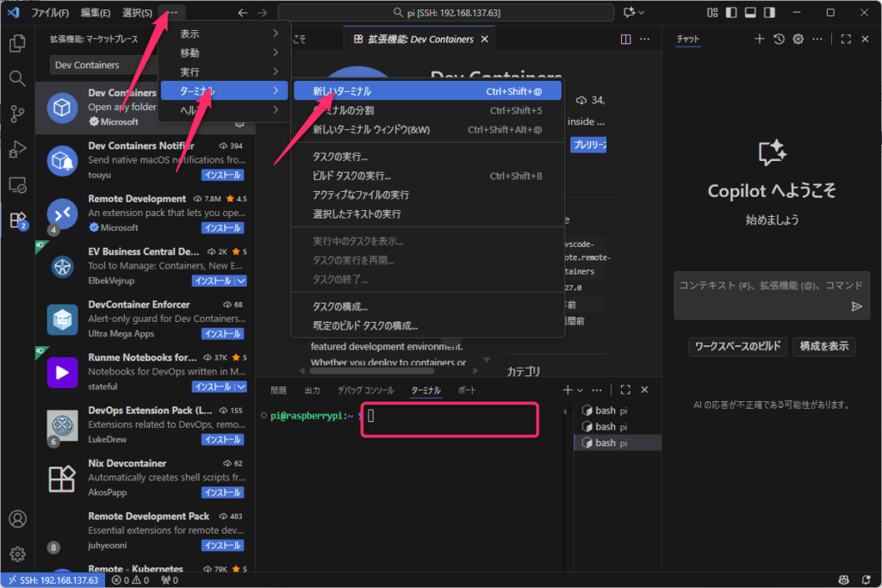Toggle the secondary side bar layout button
The width and height of the screenshot is (882, 588).
[x=768, y=13]
